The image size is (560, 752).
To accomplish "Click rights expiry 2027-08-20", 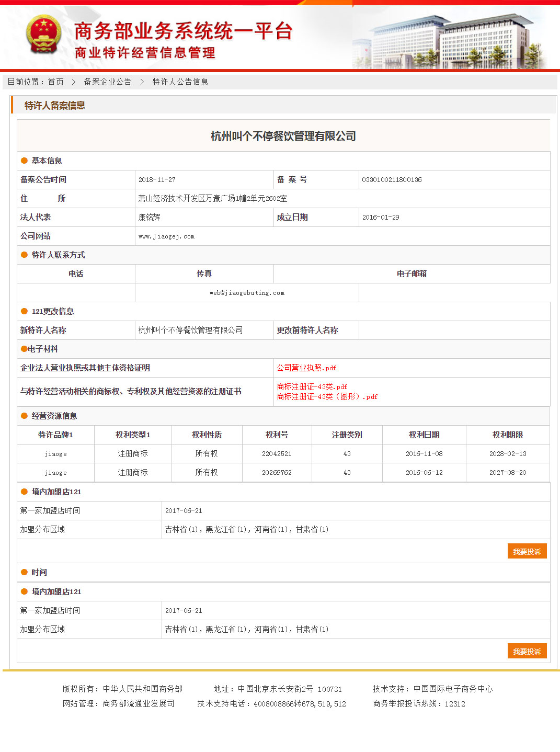I will click(x=508, y=472).
